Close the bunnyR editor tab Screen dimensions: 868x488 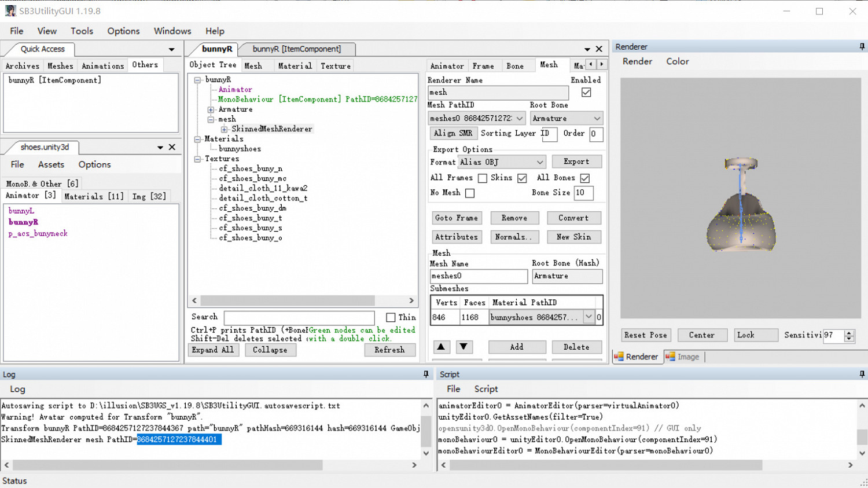pyautogui.click(x=599, y=49)
